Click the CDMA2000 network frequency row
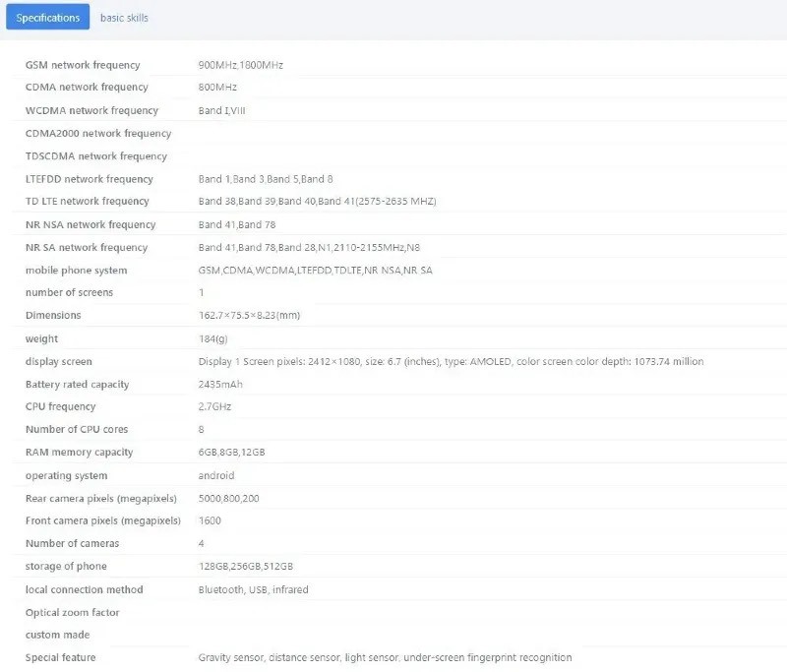 pos(98,134)
